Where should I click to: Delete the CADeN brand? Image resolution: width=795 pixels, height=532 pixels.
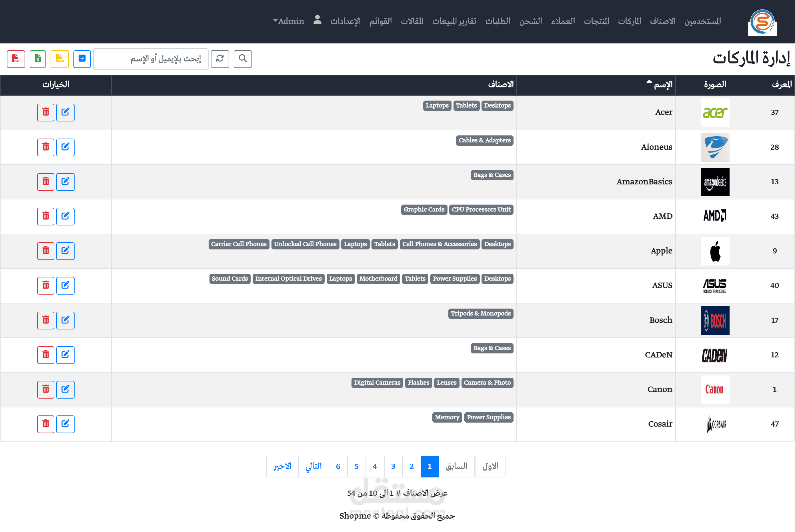tap(46, 355)
